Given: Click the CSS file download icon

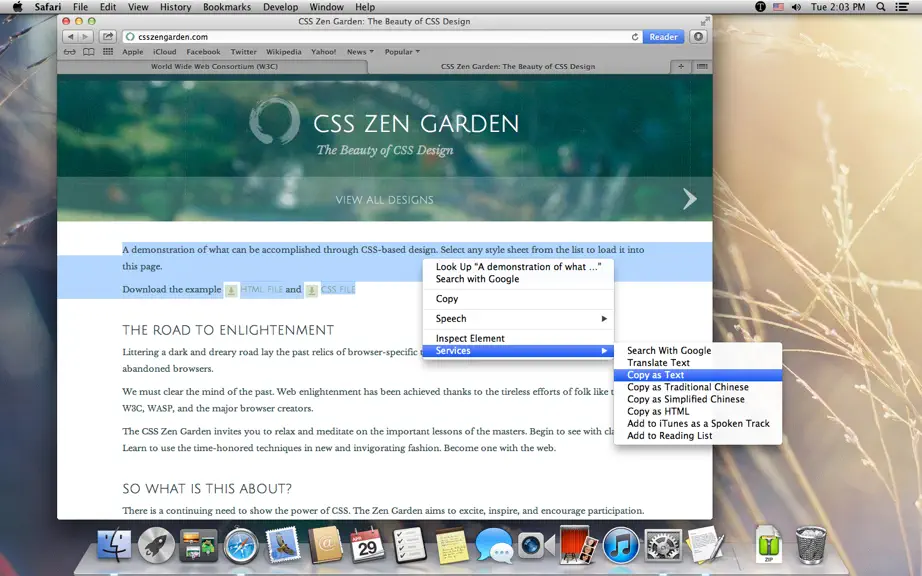Looking at the screenshot, I should pos(312,290).
